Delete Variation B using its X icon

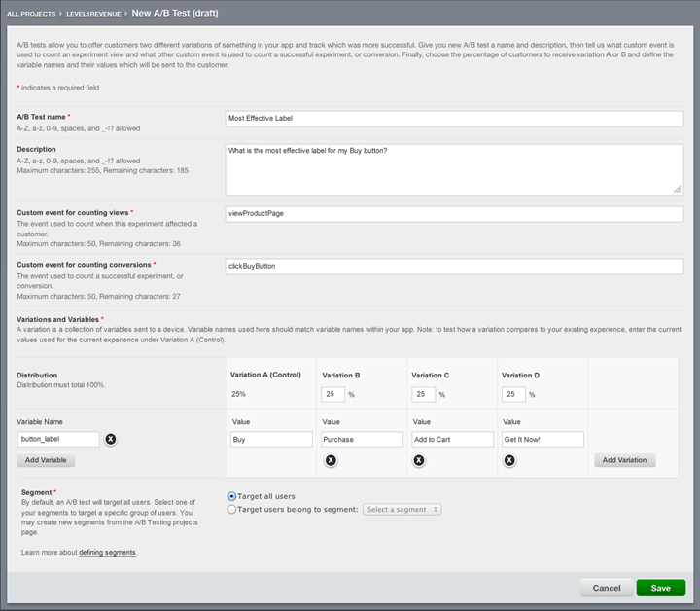click(331, 460)
